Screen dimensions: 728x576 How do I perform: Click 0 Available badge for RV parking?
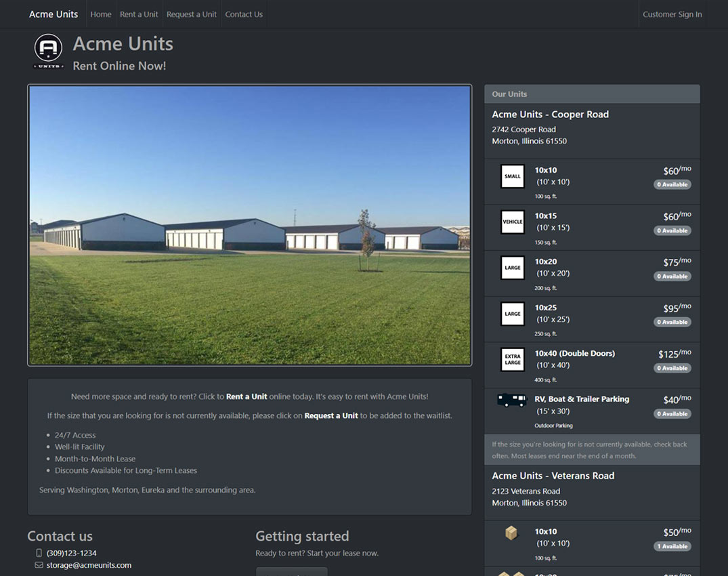(x=672, y=413)
